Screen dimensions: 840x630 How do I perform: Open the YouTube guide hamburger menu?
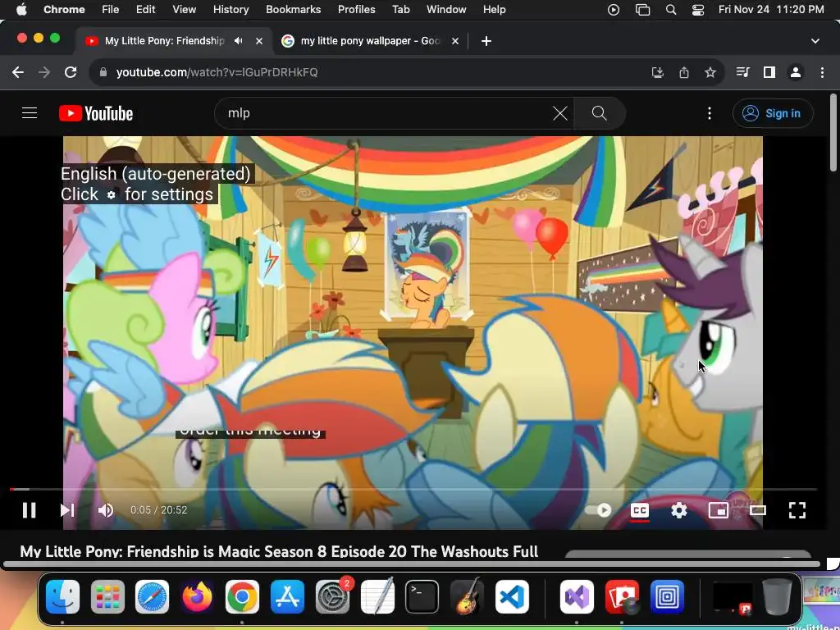[30, 113]
